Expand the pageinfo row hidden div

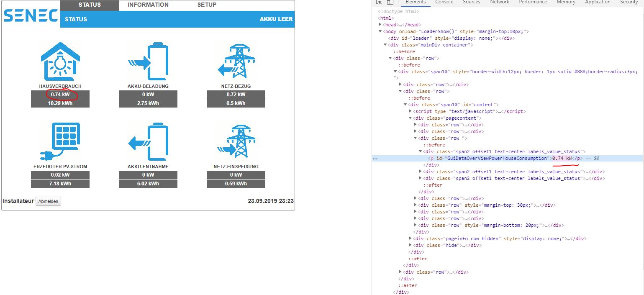(411, 239)
